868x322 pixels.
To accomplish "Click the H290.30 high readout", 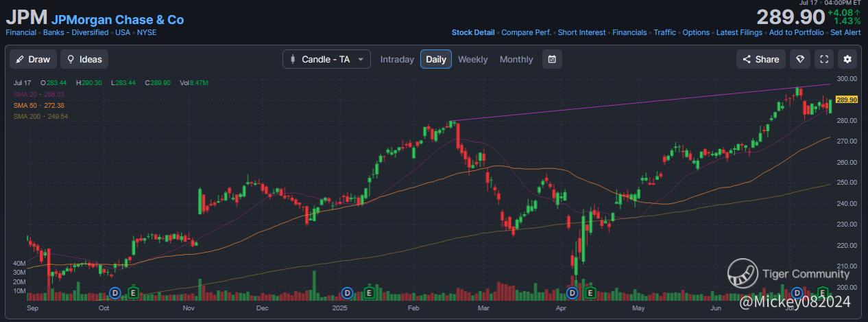I will tap(89, 82).
